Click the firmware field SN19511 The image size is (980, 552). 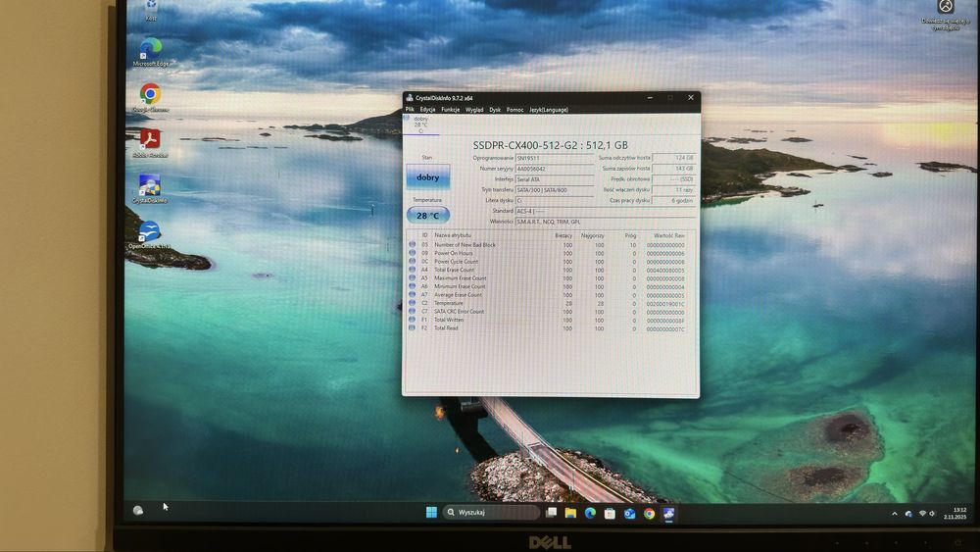[554, 158]
